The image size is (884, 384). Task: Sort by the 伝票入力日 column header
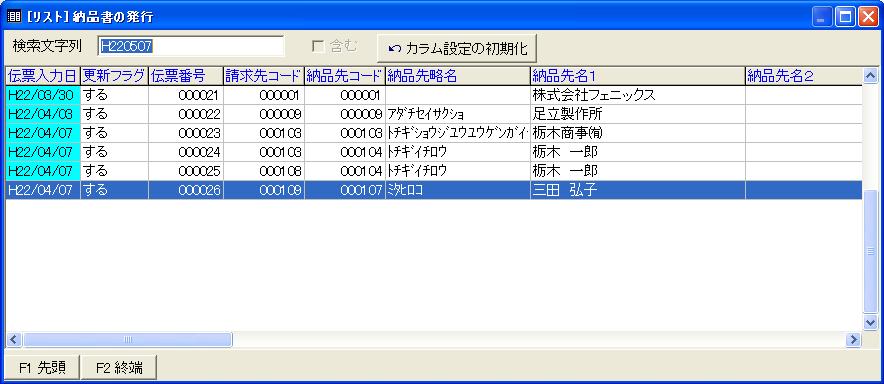(43, 76)
